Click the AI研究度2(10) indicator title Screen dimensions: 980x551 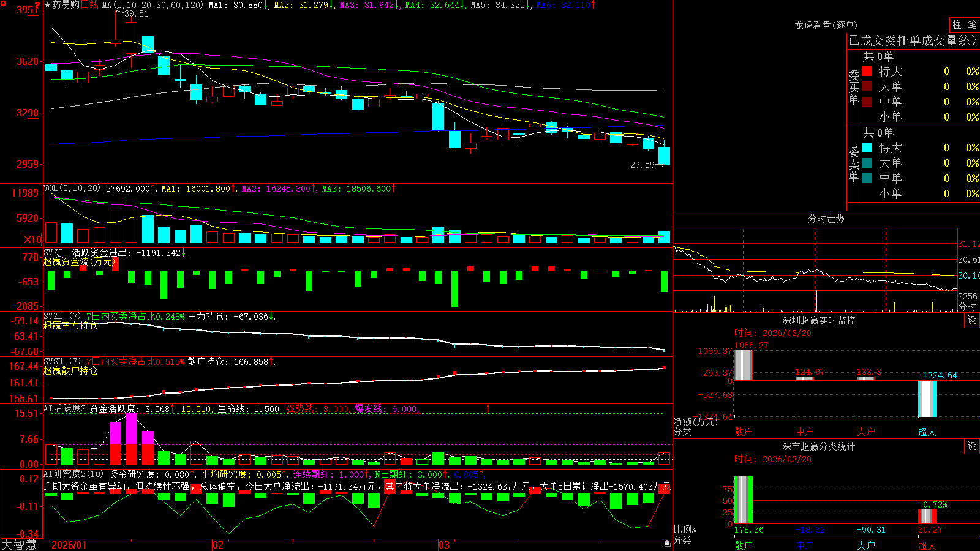click(73, 474)
